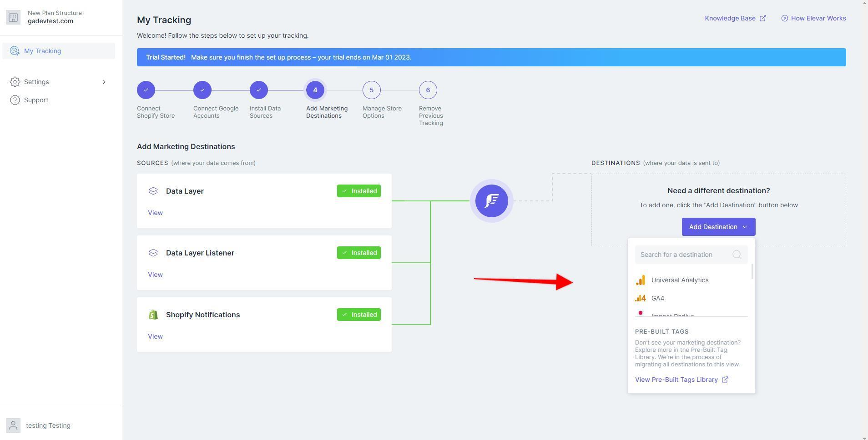Go to step 5 Manage Store Options
The width and height of the screenshot is (868, 440).
(x=372, y=90)
